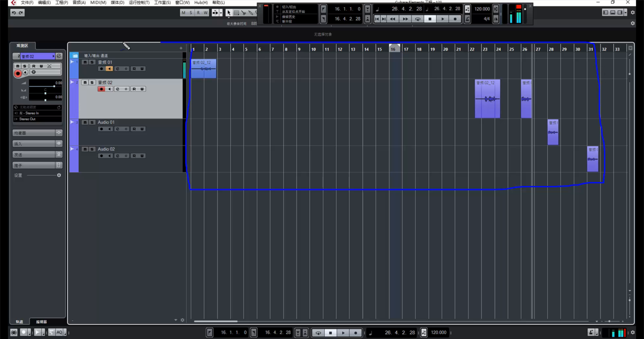Show or hide the left zone
This screenshot has width=644, height=339.
(606, 13)
